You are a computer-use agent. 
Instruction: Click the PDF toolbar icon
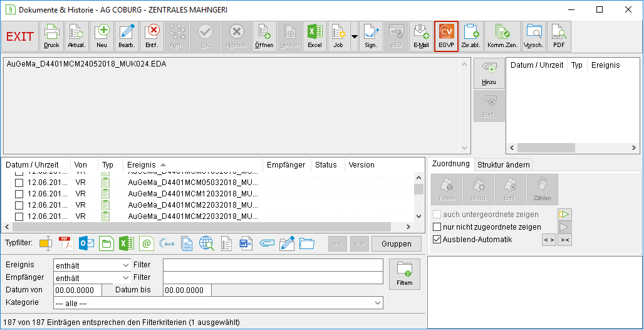(x=559, y=36)
